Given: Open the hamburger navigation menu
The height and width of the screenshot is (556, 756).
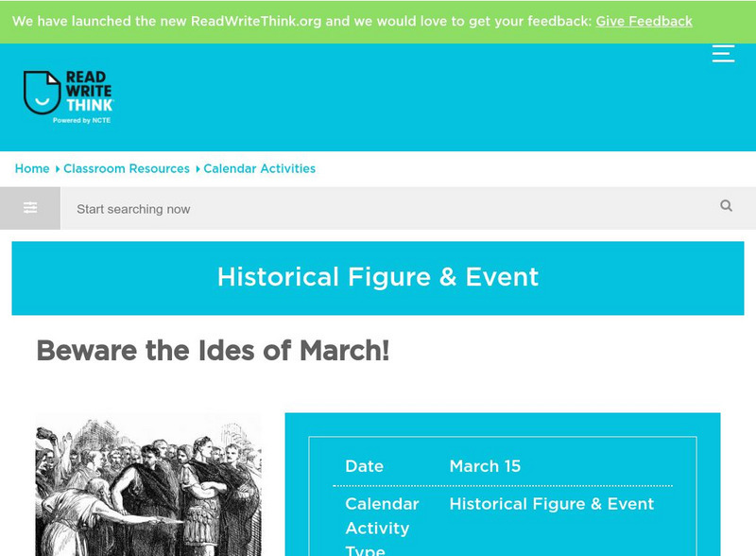Looking at the screenshot, I should coord(723,53).
